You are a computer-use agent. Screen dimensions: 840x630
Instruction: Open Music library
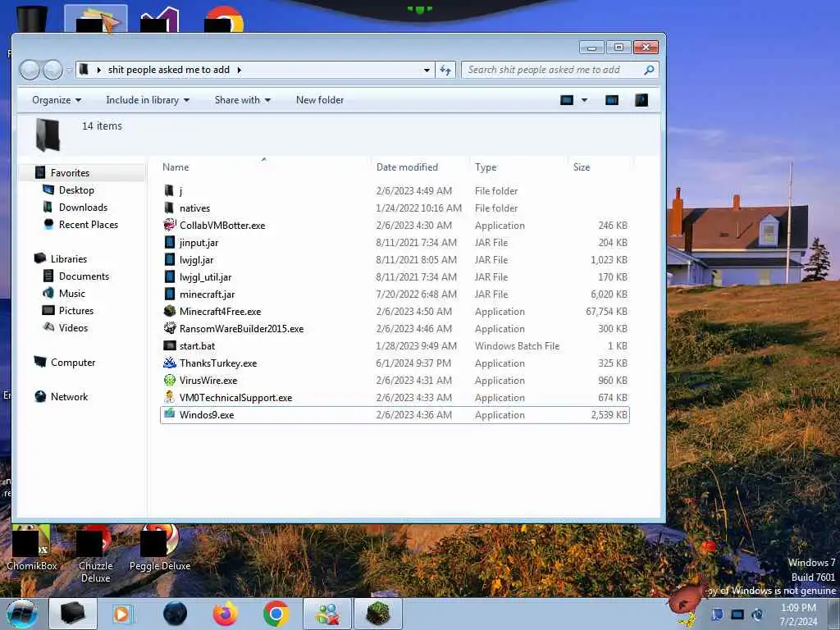[x=72, y=294]
